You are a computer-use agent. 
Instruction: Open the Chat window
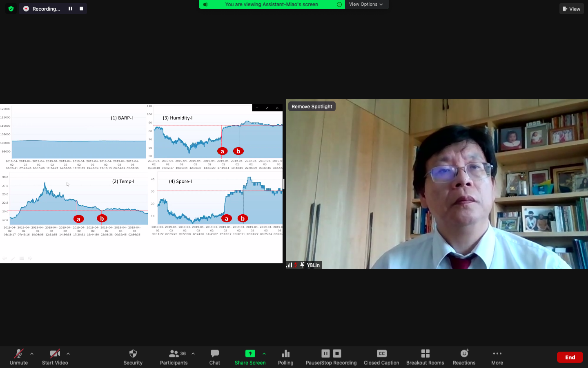[x=214, y=357]
